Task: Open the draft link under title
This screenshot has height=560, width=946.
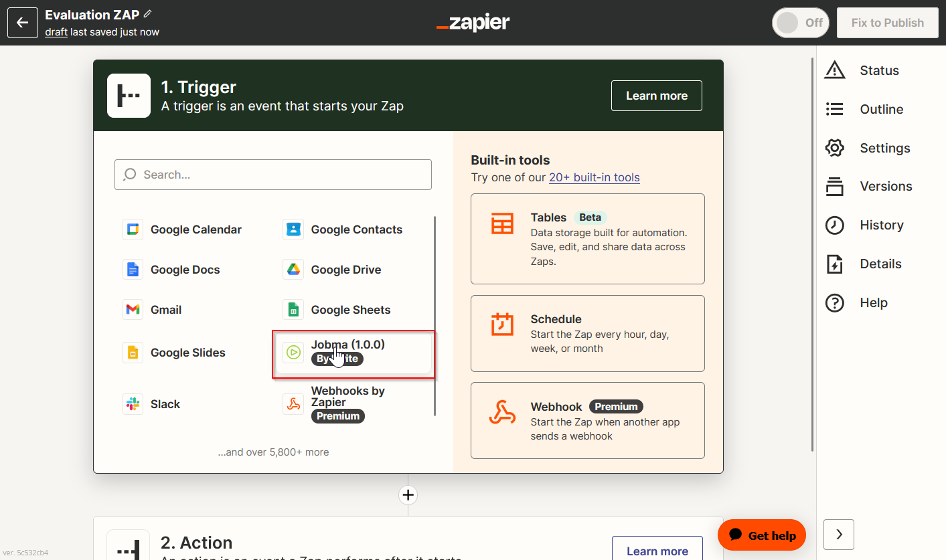Action: coord(56,31)
